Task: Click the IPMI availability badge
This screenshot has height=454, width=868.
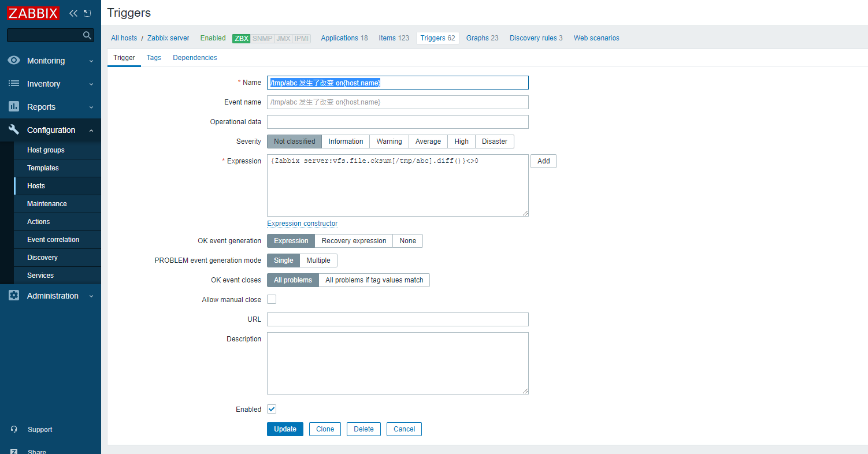Action: [301, 38]
